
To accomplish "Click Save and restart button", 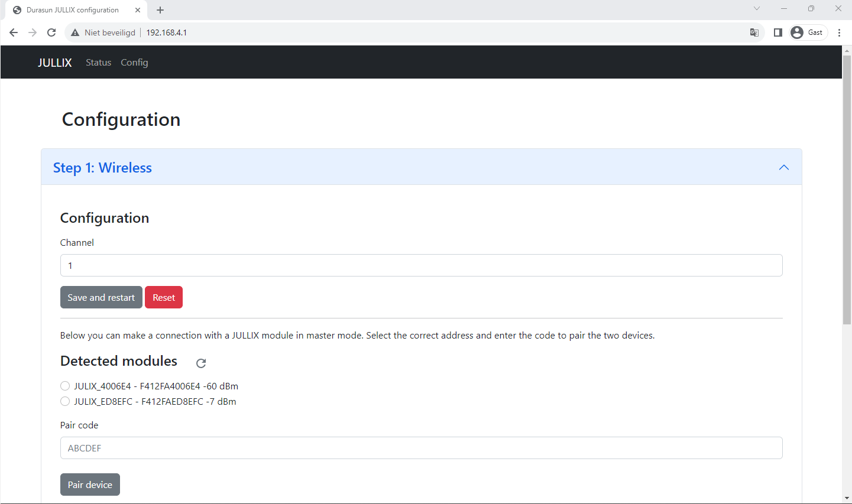I will 101,297.
